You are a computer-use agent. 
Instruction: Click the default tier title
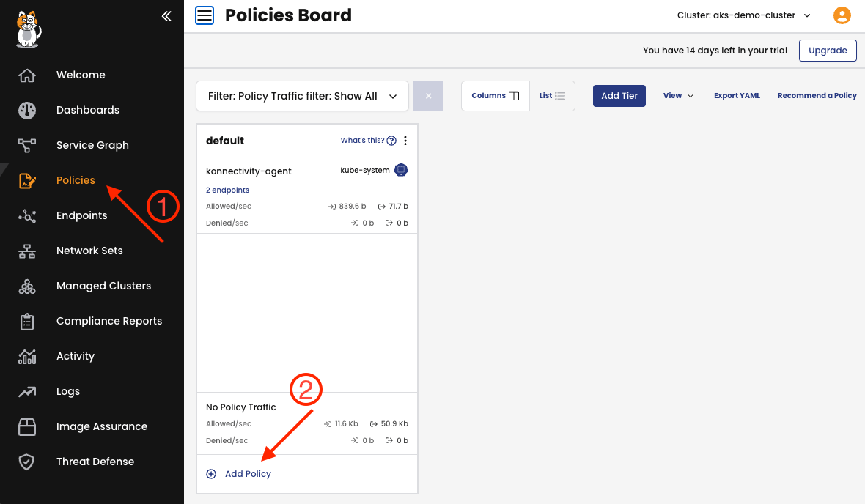225,141
